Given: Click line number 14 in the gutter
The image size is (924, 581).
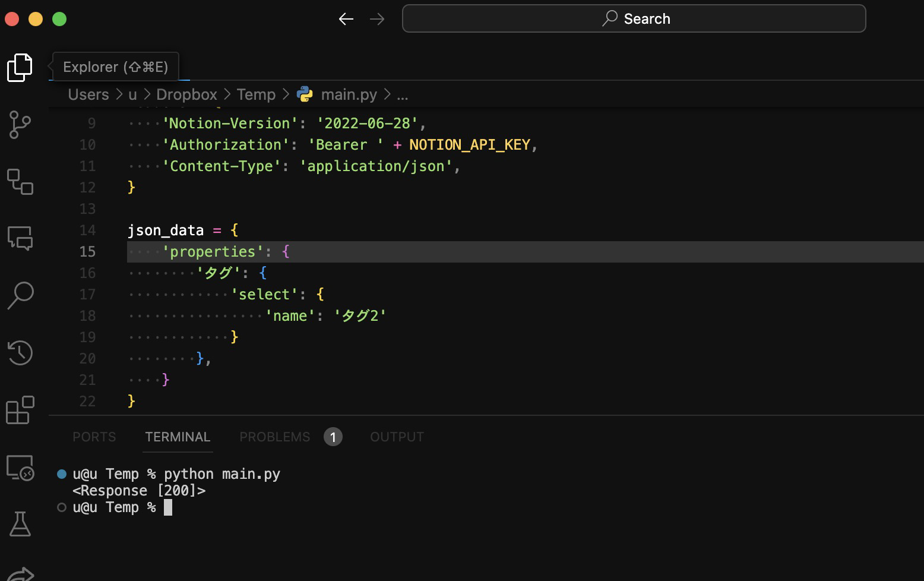Looking at the screenshot, I should tap(87, 230).
